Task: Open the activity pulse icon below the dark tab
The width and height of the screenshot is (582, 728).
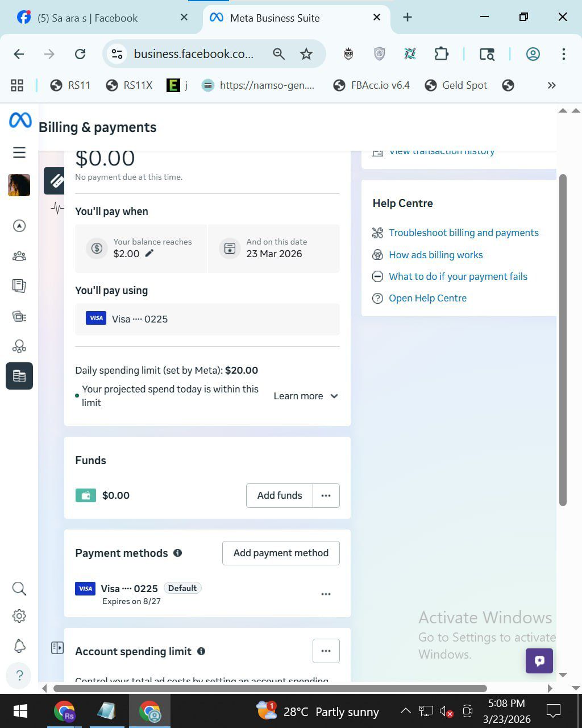Action: (x=57, y=208)
